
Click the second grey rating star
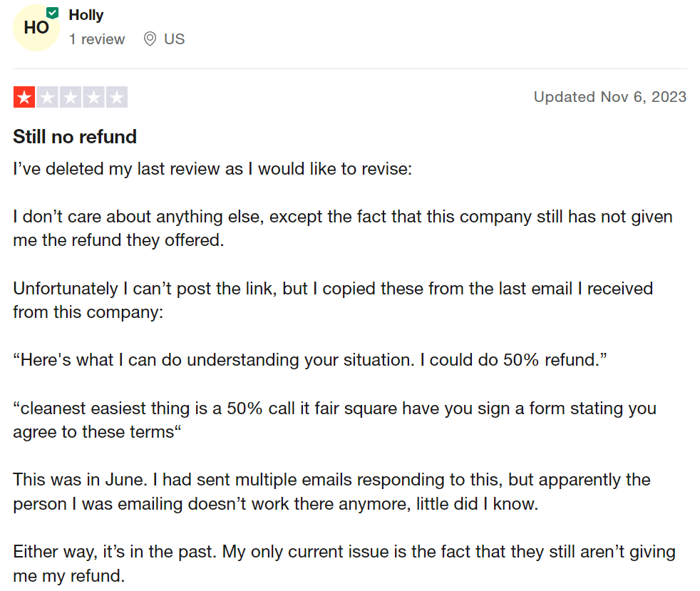[x=47, y=97]
